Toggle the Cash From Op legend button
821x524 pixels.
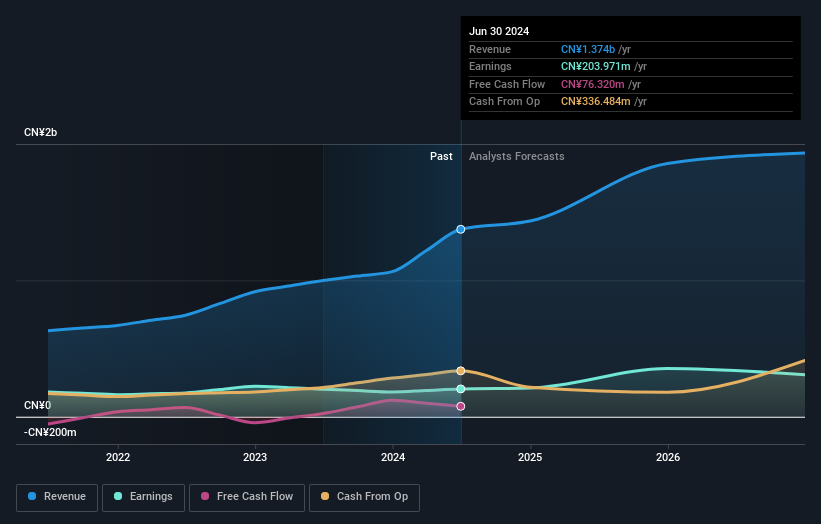(364, 497)
